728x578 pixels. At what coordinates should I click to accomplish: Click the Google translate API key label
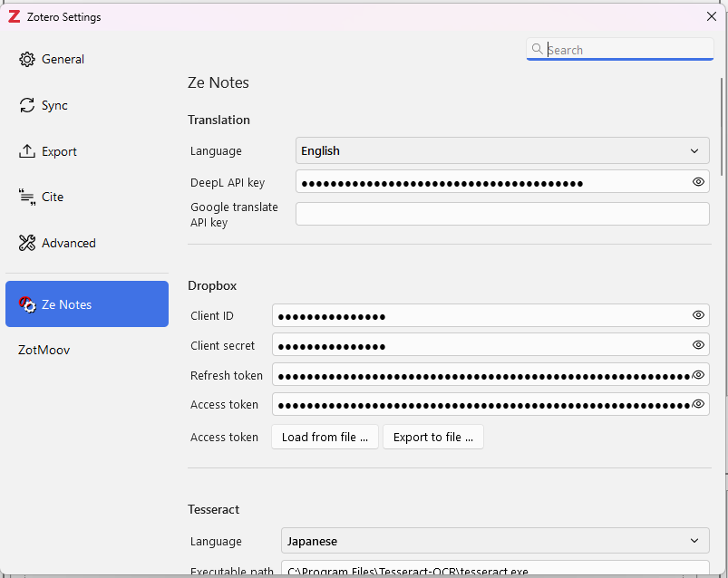tap(234, 215)
